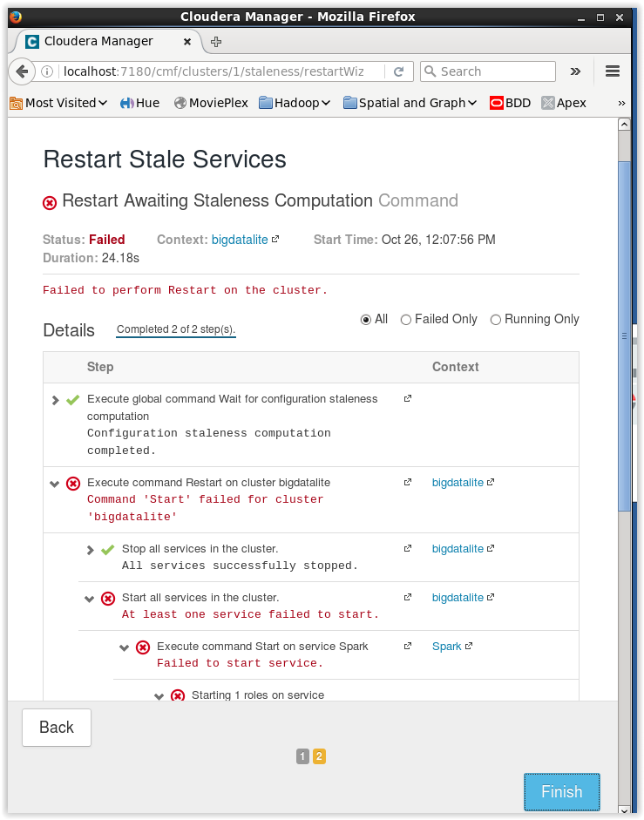The height and width of the screenshot is (820, 644).
Task: Click external link icon for staleness computation step
Action: click(x=407, y=399)
